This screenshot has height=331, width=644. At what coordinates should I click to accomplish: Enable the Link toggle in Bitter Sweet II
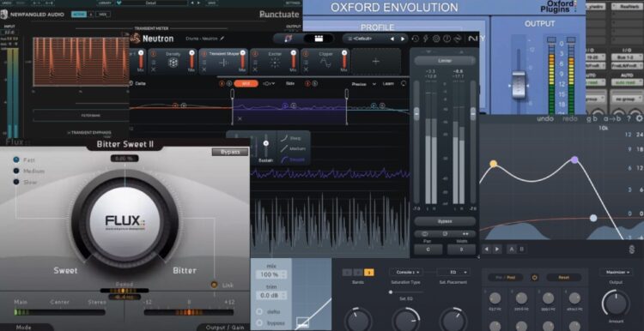point(214,285)
